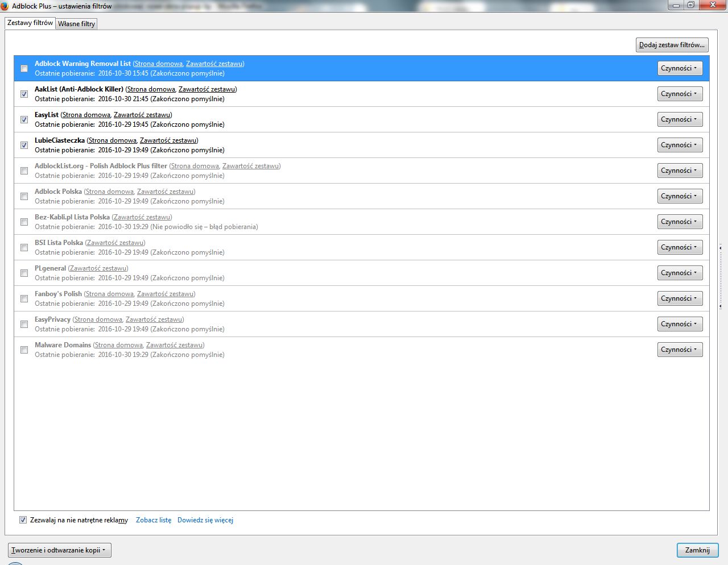Uncheck the AakList (Anti-Adblock Killer) checkbox
Viewport: 728px width, 565px height.
[24, 94]
